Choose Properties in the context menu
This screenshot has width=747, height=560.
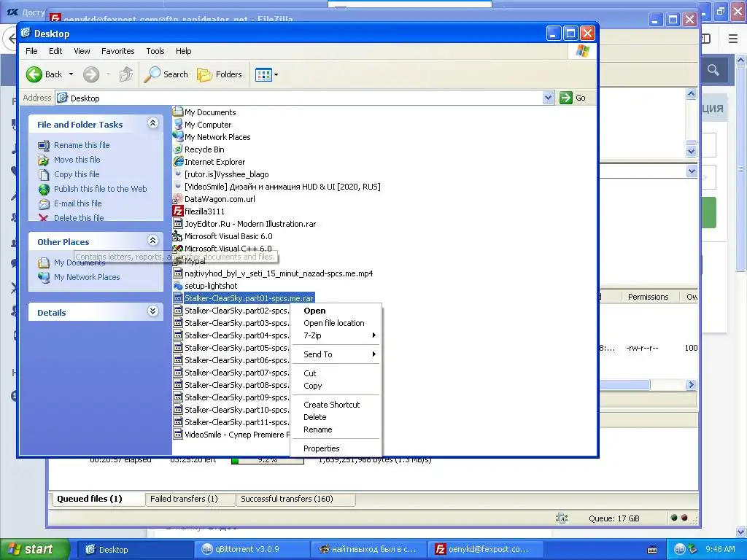point(336,448)
